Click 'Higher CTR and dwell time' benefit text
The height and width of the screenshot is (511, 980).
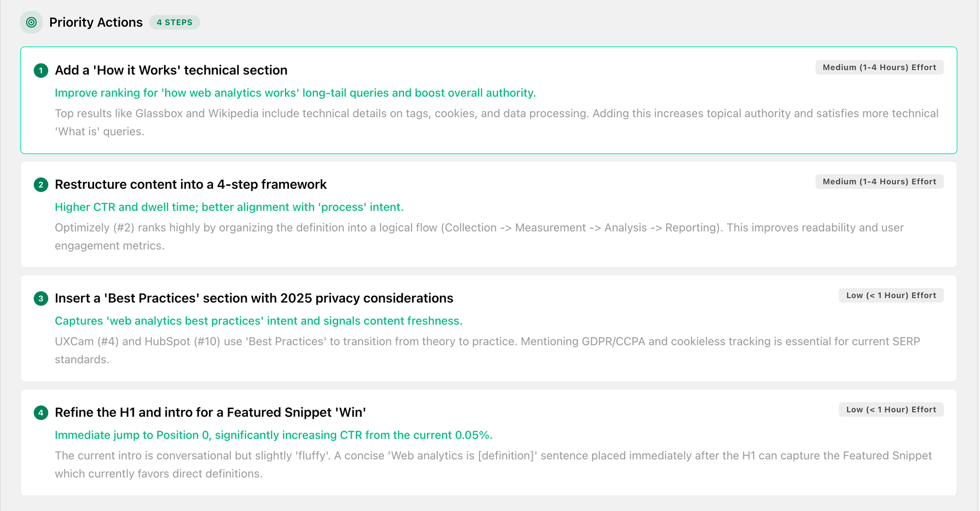(229, 207)
